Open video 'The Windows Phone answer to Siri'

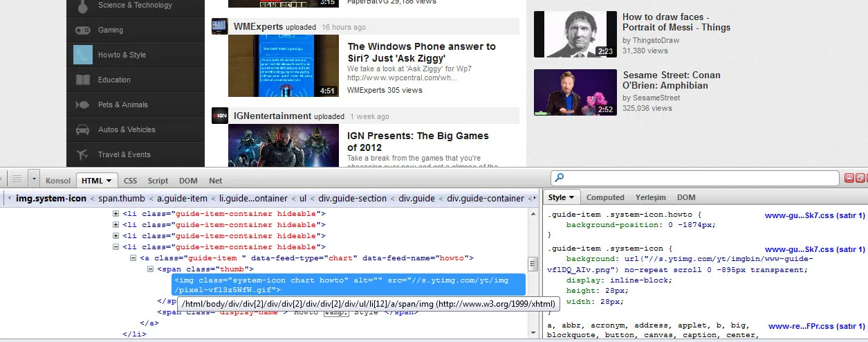421,52
